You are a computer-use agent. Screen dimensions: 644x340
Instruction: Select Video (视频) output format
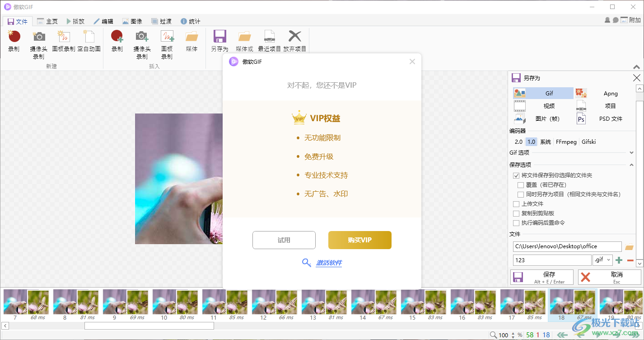coord(543,106)
